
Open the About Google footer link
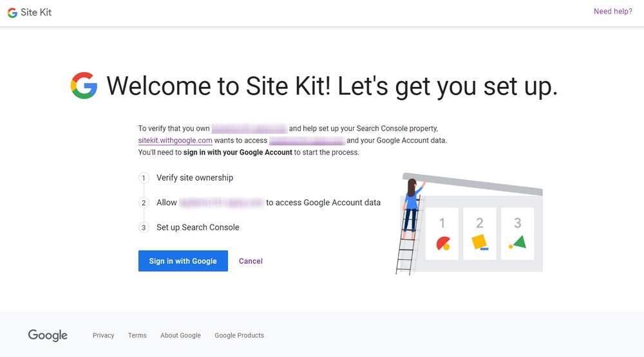181,335
